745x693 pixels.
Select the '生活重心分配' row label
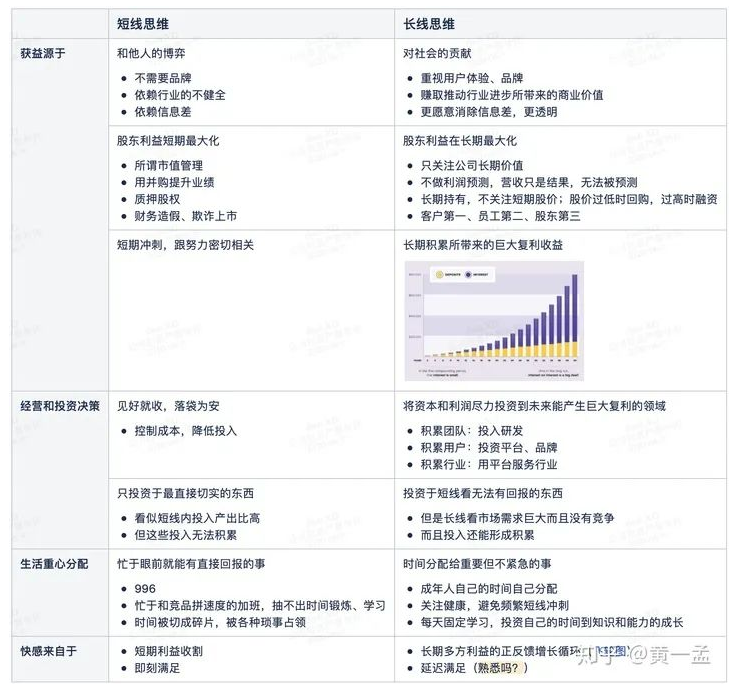(x=54, y=564)
